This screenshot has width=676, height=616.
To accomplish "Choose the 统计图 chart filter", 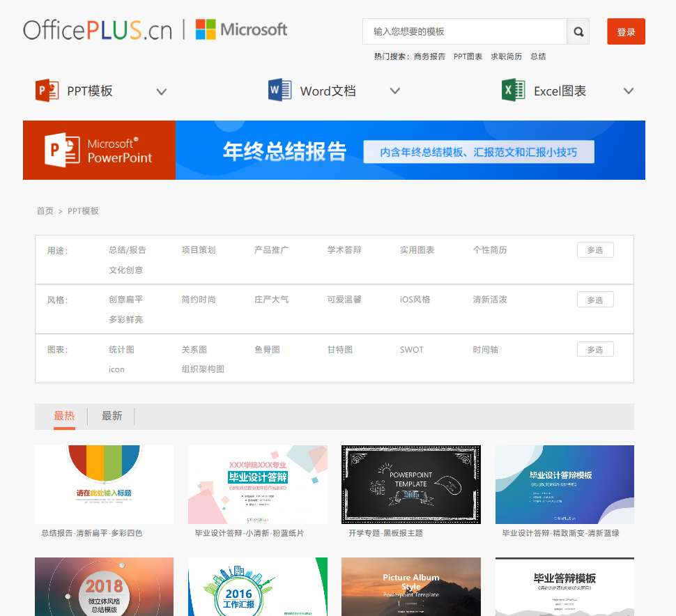I will tap(121, 350).
